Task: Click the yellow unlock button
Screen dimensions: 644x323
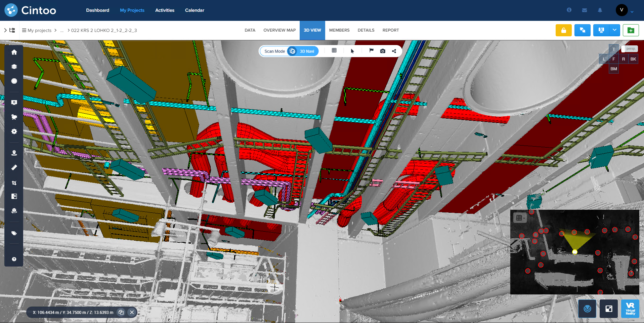Action: coord(564,30)
